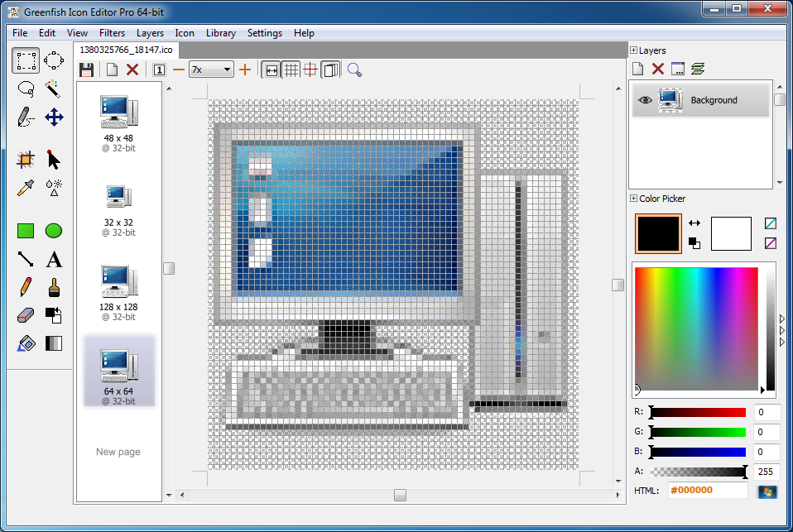Save the icon file via the toolbar
793x532 pixels.
pyautogui.click(x=86, y=69)
